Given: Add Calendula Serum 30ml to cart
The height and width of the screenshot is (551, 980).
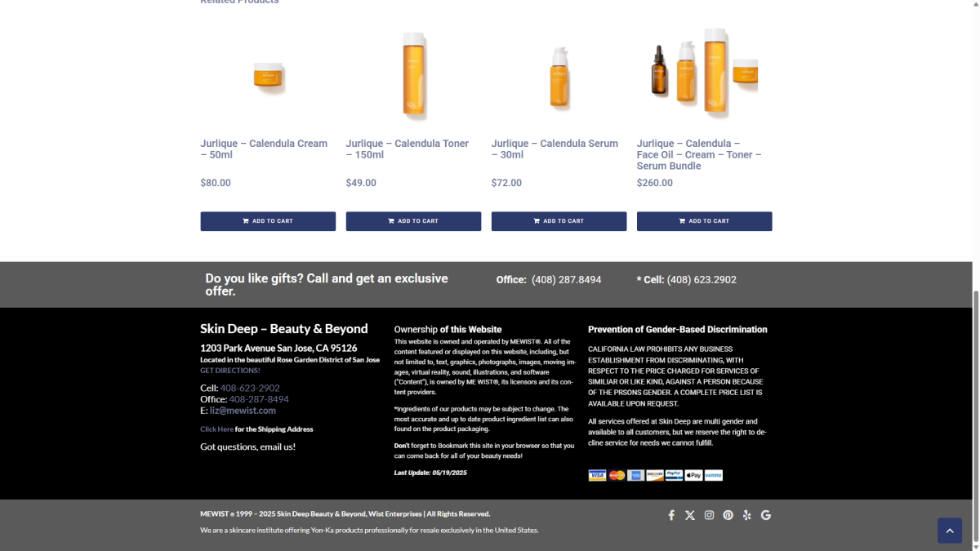Looking at the screenshot, I should pos(559,221).
